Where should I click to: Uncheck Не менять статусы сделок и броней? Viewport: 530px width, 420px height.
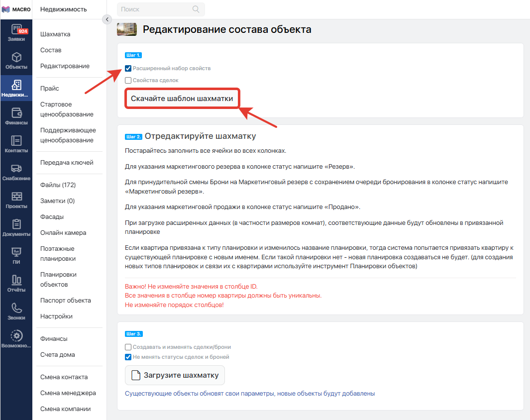[x=128, y=357]
